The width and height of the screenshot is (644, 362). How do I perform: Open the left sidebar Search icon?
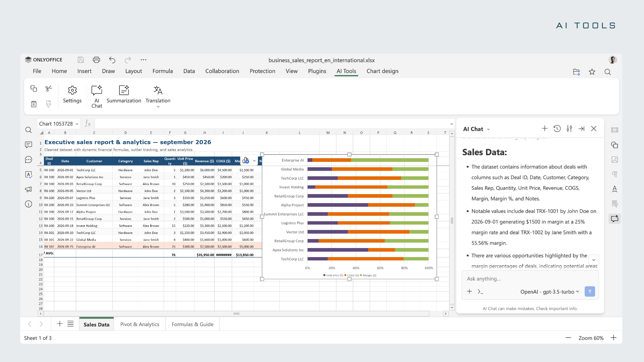(x=29, y=130)
